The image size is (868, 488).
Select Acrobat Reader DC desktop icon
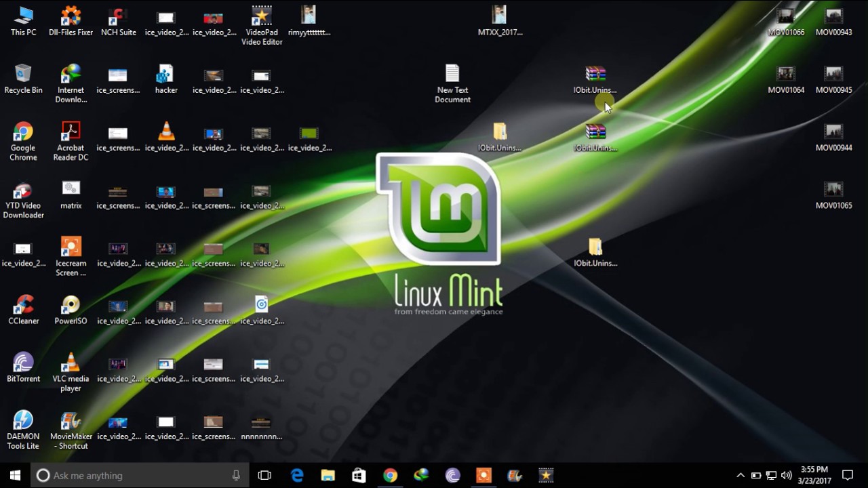click(71, 141)
